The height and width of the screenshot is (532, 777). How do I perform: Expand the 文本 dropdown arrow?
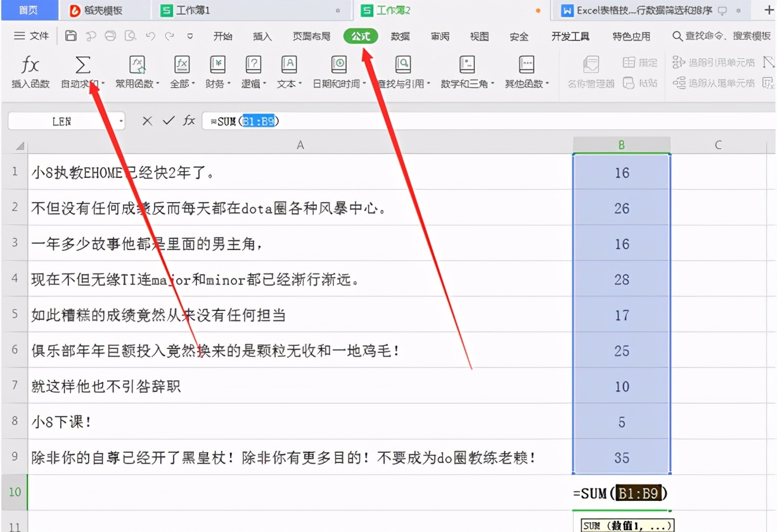point(300,84)
